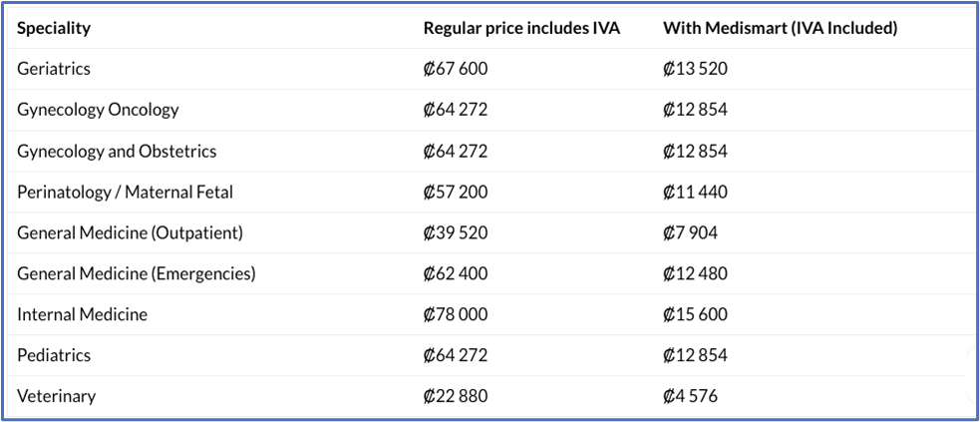Click the With Medismart column header

coord(780,28)
